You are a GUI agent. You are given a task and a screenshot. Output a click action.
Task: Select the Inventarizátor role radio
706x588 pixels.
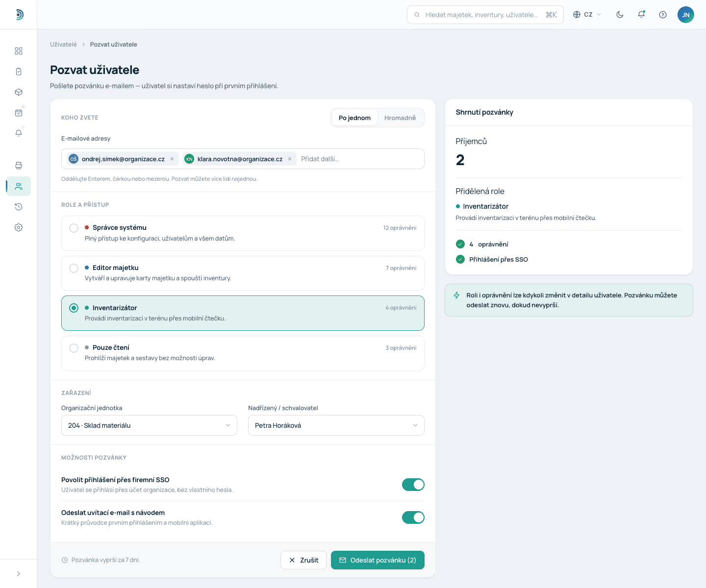pos(74,308)
